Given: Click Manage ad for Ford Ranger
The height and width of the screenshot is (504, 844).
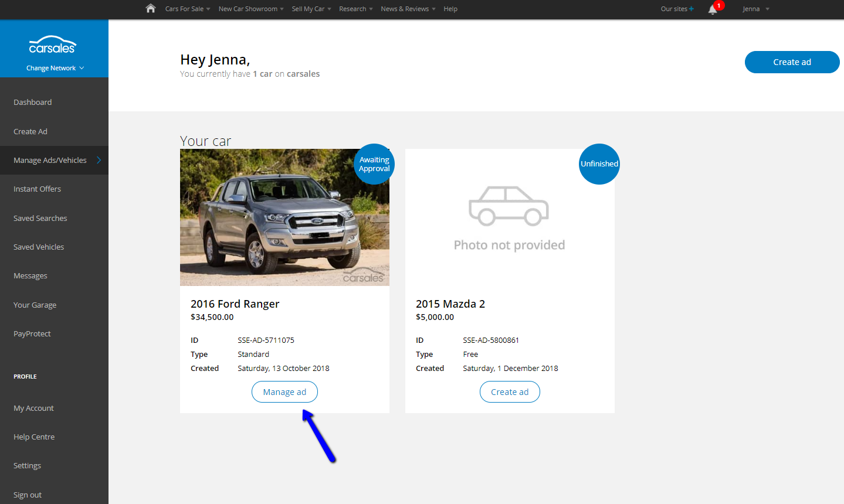Looking at the screenshot, I should click(x=284, y=392).
